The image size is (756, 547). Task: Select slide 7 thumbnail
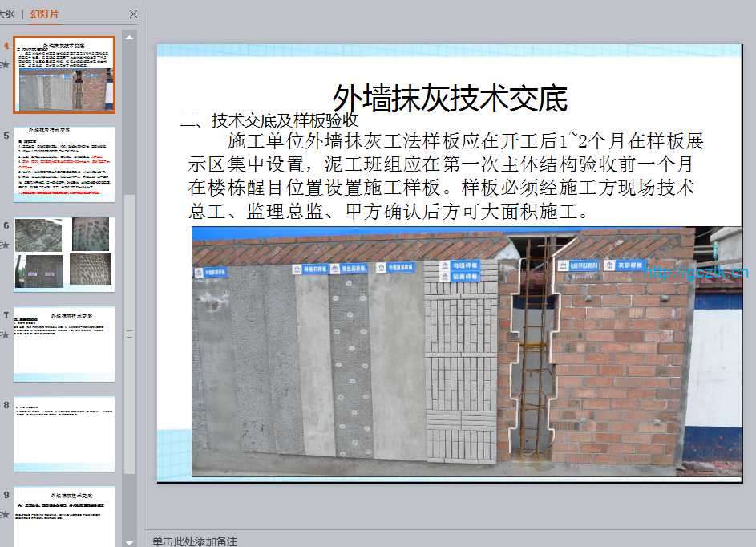[64, 343]
